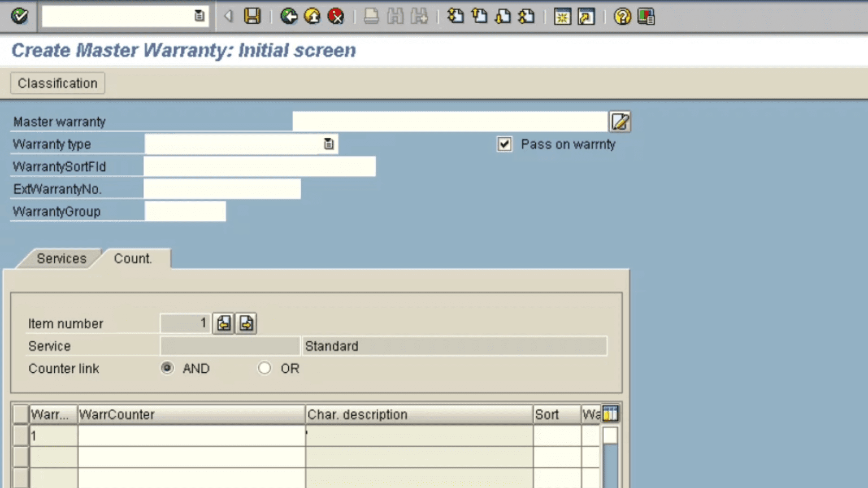Click the green checkmark Enter icon
The width and height of the screenshot is (868, 488).
pos(19,16)
